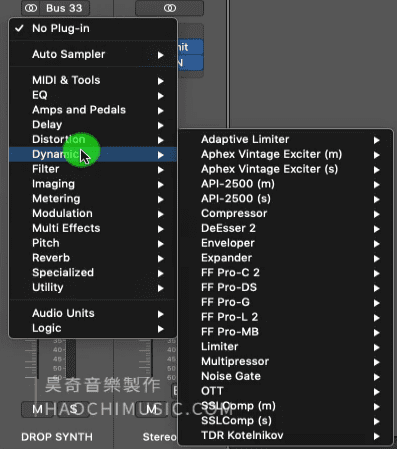Open the Specialized plug-in category
The width and height of the screenshot is (397, 449).
(93, 273)
